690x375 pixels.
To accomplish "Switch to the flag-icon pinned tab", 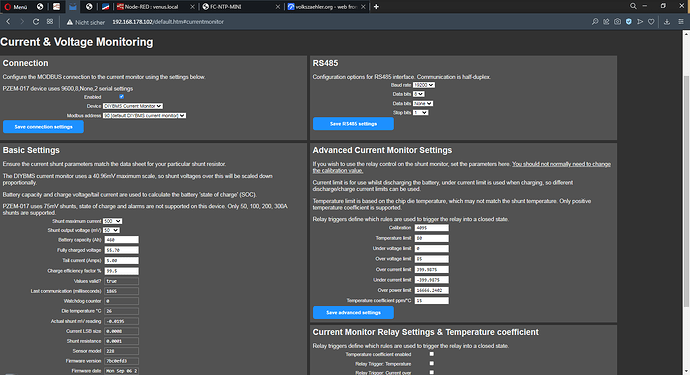I will pos(105,7).
